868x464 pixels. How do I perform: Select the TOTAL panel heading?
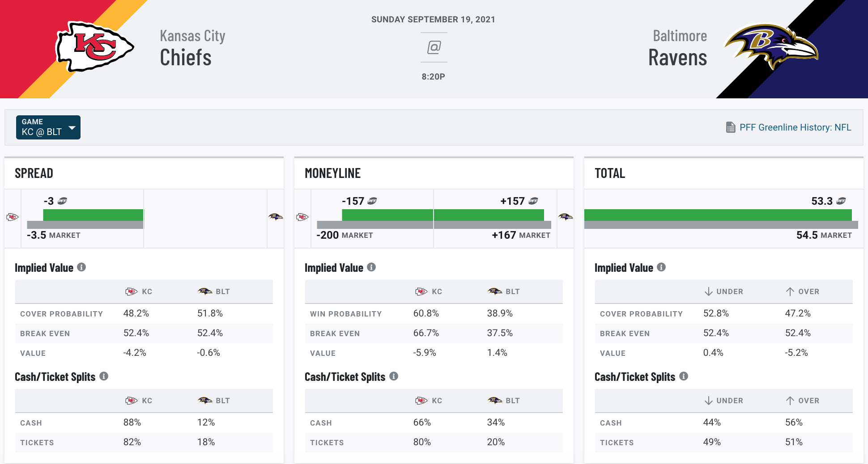point(610,173)
